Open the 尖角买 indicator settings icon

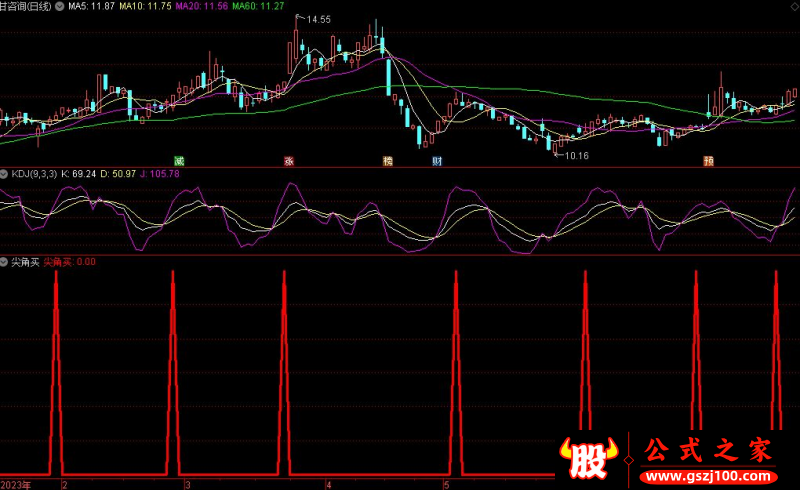click(5, 261)
